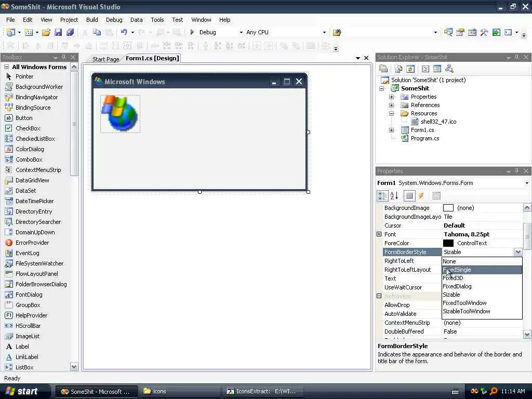Click the Save All toolbar icon

(x=70, y=32)
